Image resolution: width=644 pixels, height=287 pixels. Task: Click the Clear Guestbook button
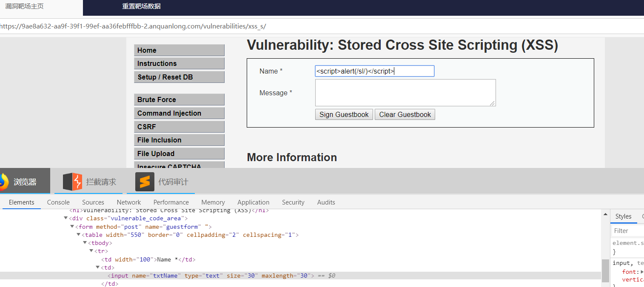pyautogui.click(x=405, y=114)
